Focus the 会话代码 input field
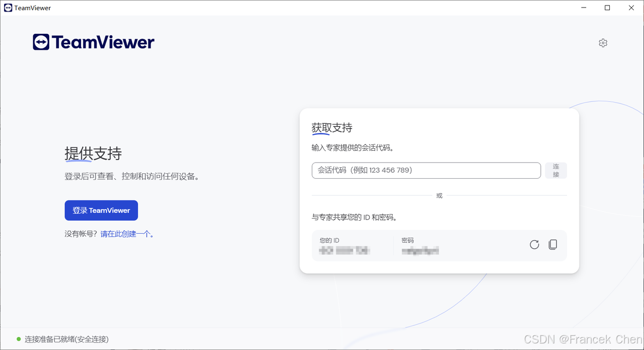Screen dimensions: 644x350 coord(426,170)
